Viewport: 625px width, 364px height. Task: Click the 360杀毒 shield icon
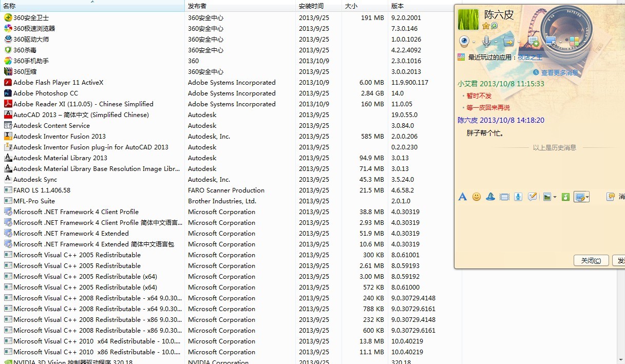point(8,50)
